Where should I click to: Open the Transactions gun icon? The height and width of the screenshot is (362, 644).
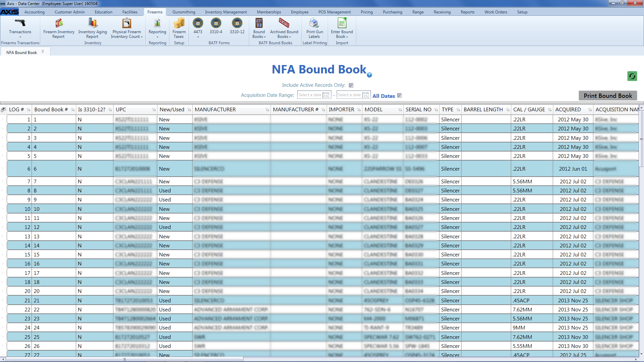[20, 23]
